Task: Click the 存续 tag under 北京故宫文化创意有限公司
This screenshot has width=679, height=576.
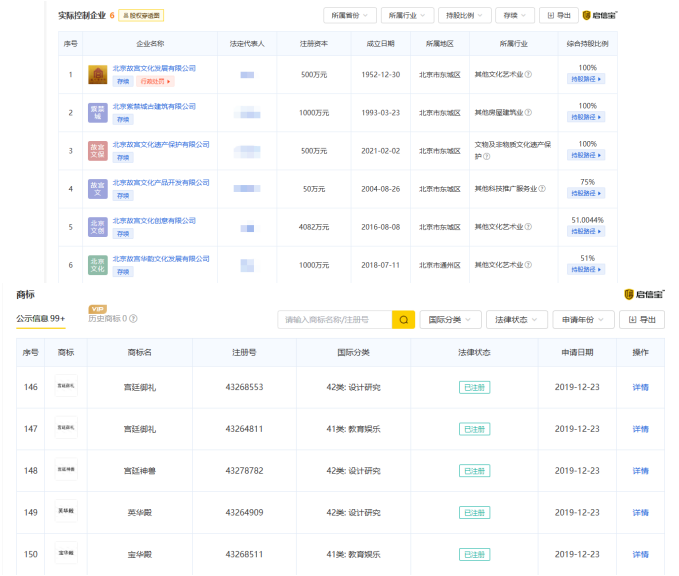Action: click(123, 234)
